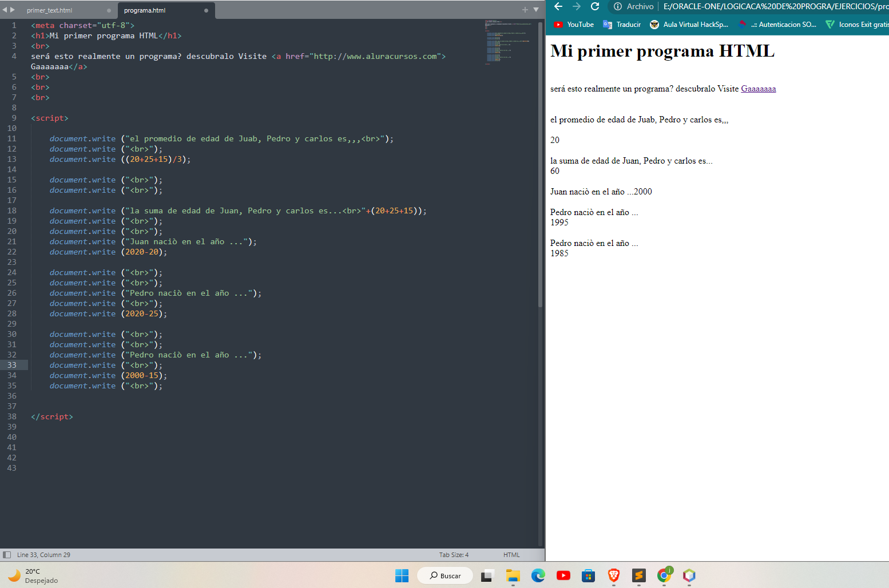This screenshot has width=889, height=588.
Task: Go forward in the browser
Action: click(577, 6)
